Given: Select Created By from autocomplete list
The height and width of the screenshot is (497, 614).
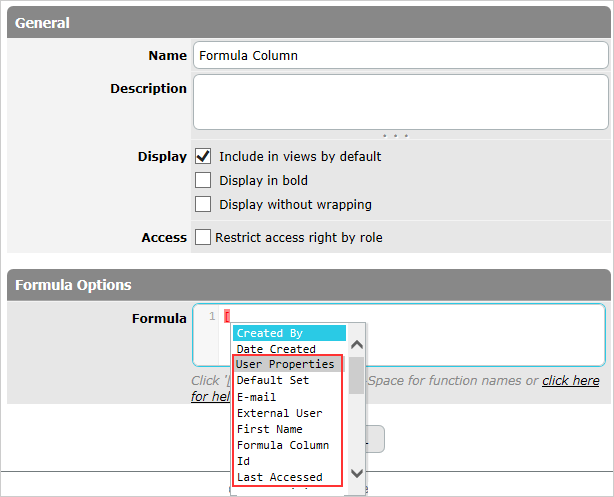Looking at the screenshot, I should coord(289,333).
